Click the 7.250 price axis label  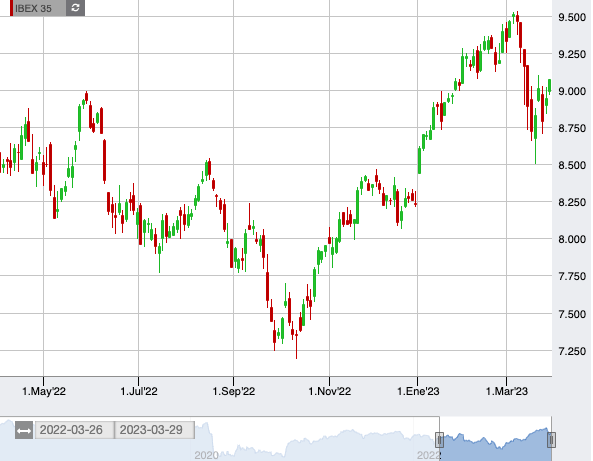click(572, 351)
